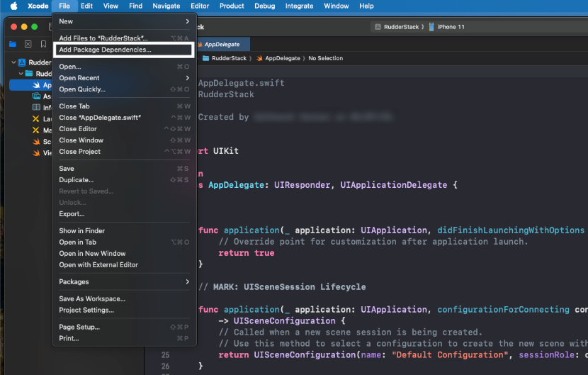Select the ViewController swift file icon
This screenshot has width=588, height=375.
pyautogui.click(x=36, y=153)
